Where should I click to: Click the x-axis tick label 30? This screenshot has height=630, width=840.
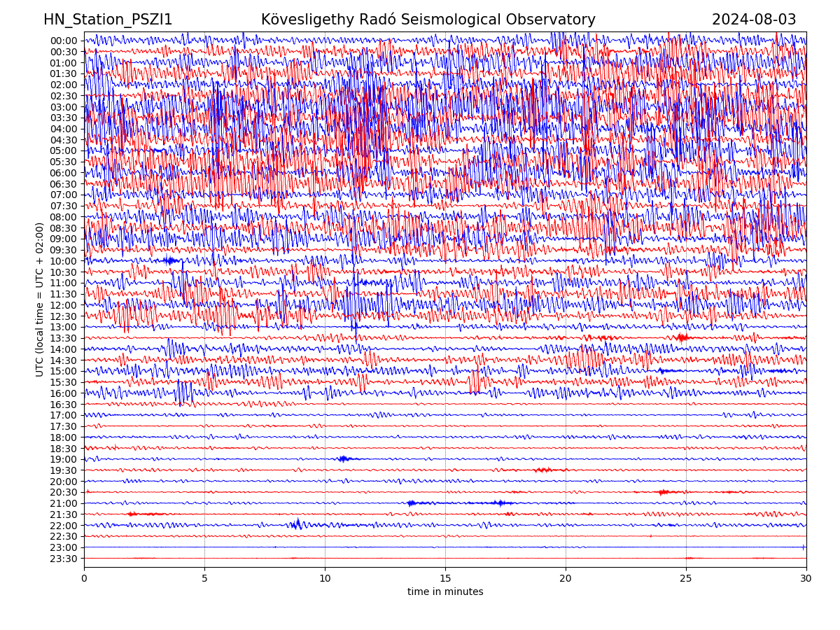(x=806, y=579)
